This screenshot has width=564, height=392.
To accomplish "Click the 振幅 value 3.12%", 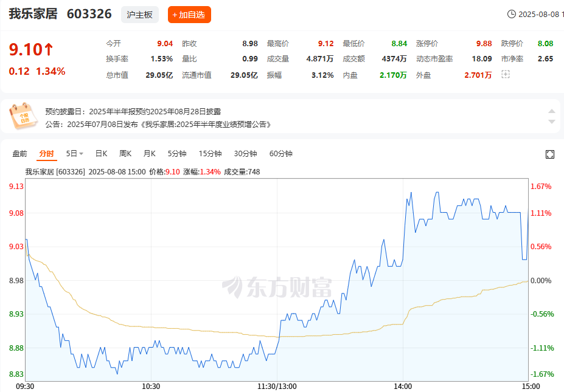I will tap(322, 75).
